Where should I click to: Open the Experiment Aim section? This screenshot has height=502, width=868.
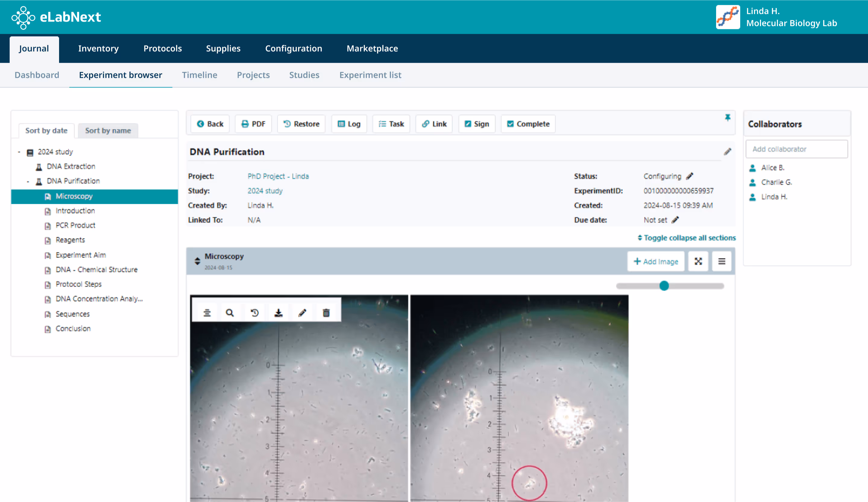click(80, 255)
